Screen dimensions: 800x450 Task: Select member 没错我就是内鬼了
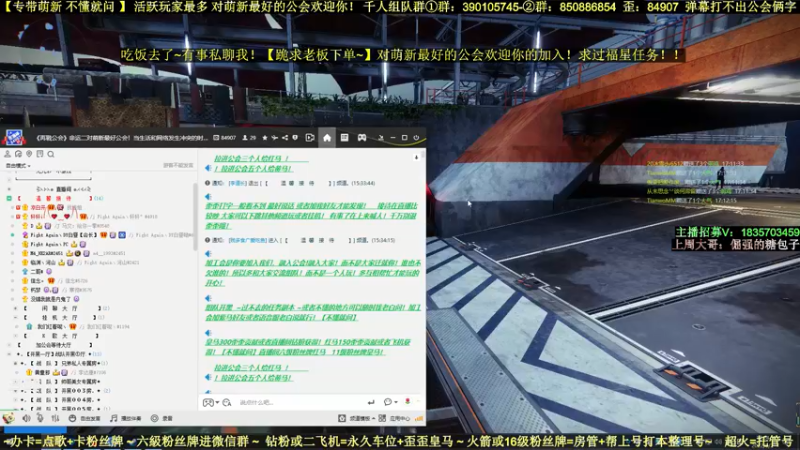pos(50,299)
